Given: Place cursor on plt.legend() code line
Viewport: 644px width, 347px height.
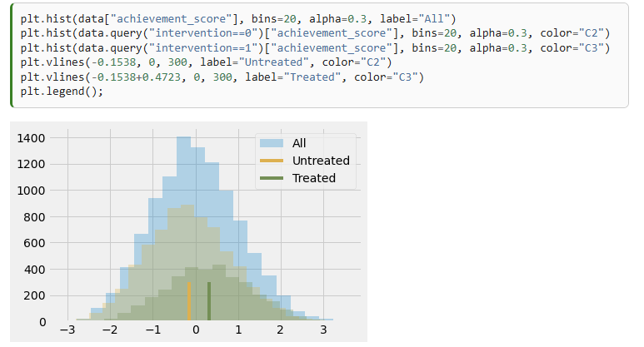Looking at the screenshot, I should [62, 92].
